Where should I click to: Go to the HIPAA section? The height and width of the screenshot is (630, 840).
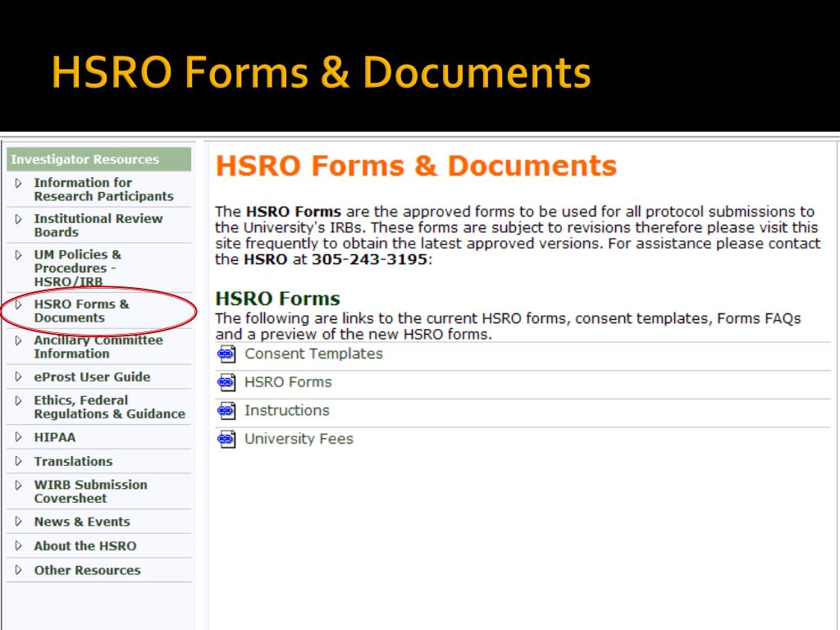(55, 437)
